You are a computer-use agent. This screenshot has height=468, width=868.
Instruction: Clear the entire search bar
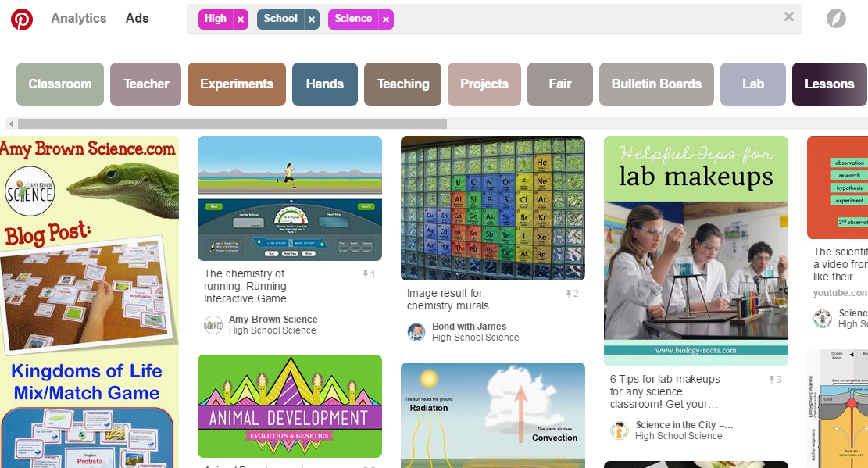pyautogui.click(x=788, y=16)
